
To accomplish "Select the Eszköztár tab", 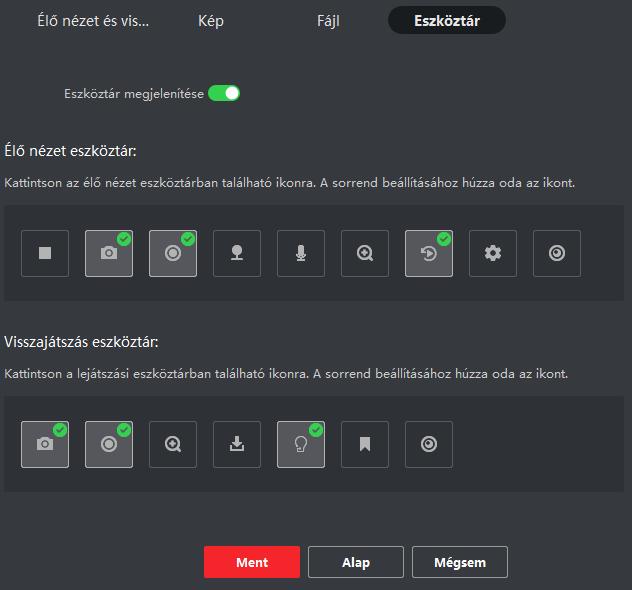I will tap(447, 20).
